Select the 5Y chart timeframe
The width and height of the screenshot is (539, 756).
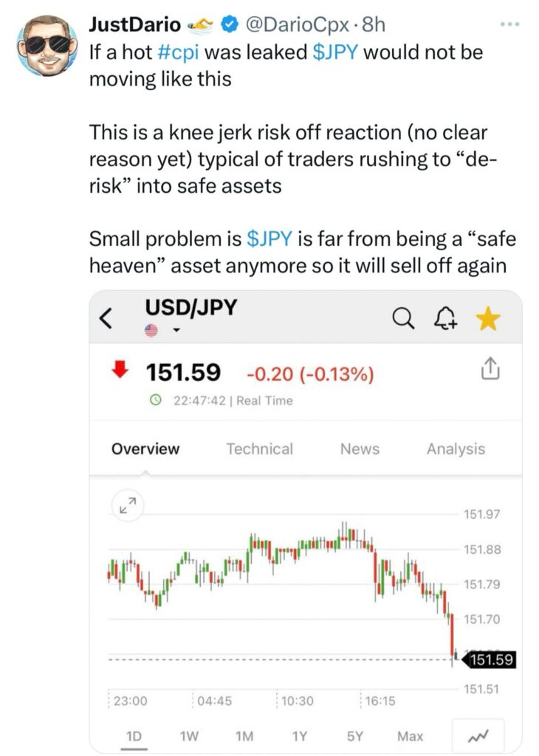click(354, 736)
